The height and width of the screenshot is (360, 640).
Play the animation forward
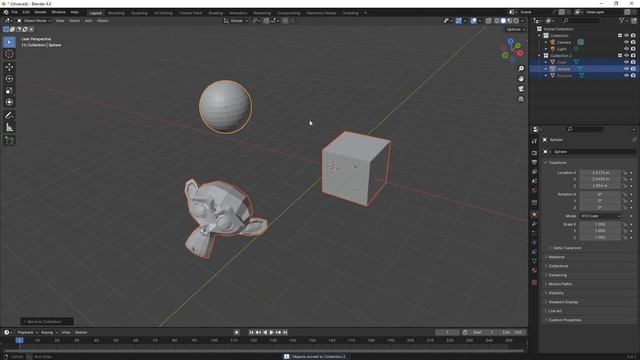pos(271,332)
